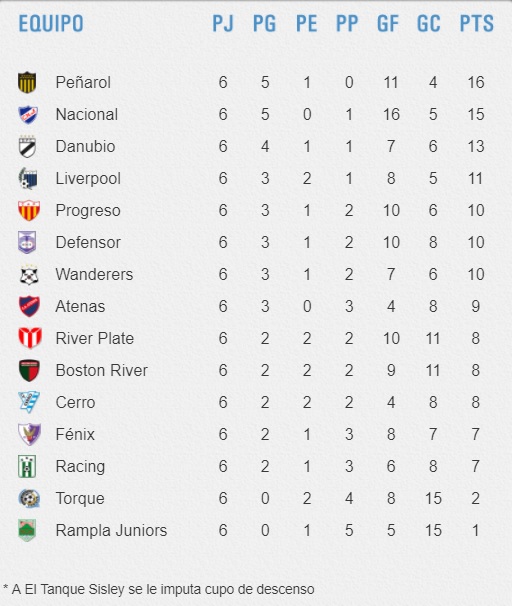This screenshot has height=606, width=512.
Task: Click the Peñarol team crest icon
Action: [x=27, y=82]
